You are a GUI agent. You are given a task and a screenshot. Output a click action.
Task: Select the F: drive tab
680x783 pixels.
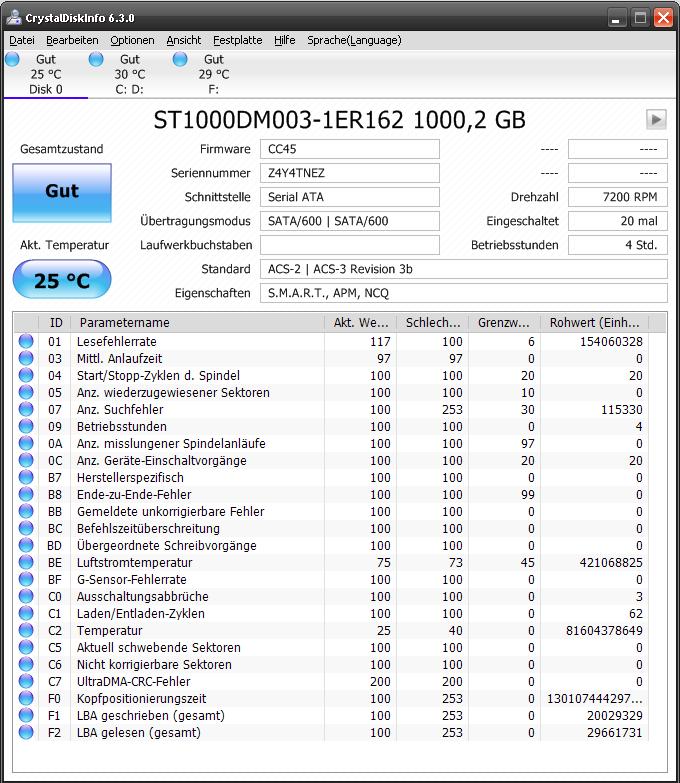point(213,74)
